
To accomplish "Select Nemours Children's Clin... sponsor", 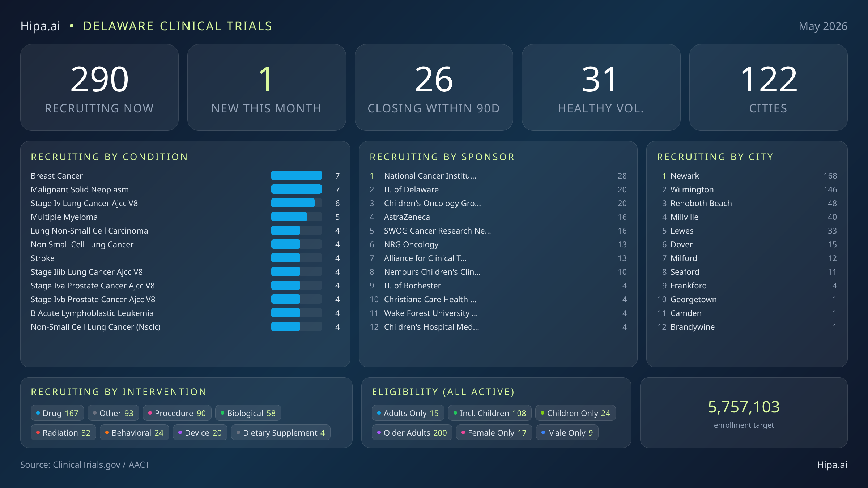I will (498, 272).
